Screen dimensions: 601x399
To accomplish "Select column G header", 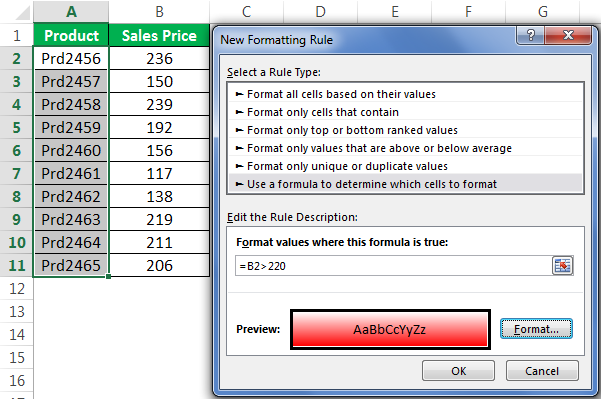I will pyautogui.click(x=543, y=11).
